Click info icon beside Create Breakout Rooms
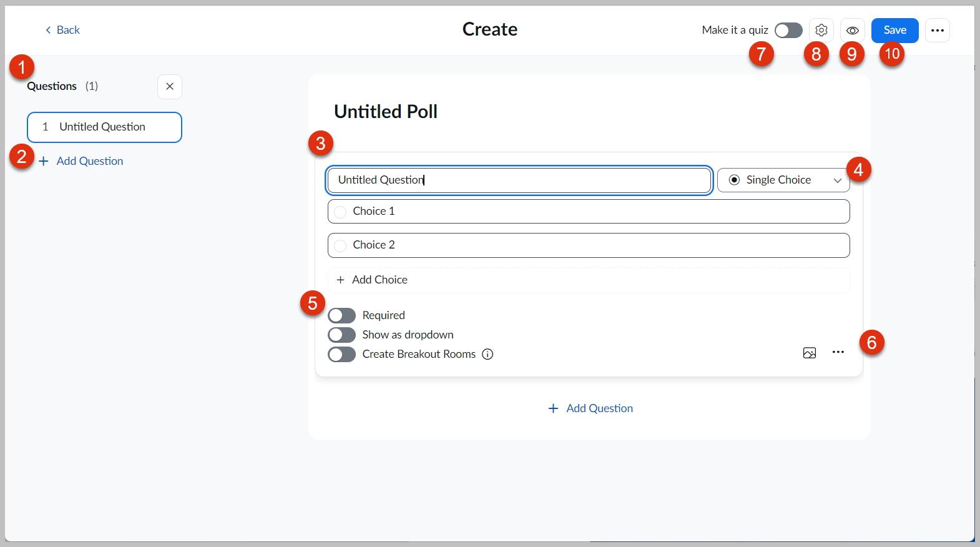Screen dimensions: 980x547 tap(488, 354)
